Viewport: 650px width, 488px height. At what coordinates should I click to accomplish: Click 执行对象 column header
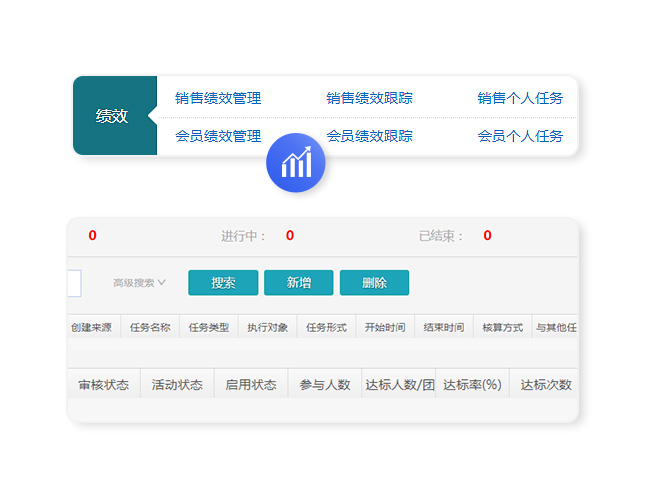click(x=267, y=327)
